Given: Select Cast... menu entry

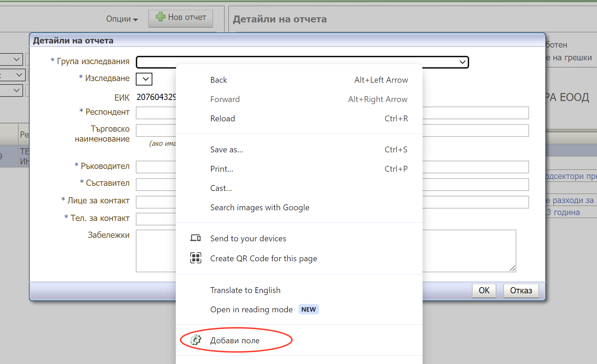Looking at the screenshot, I should pyautogui.click(x=299, y=188).
